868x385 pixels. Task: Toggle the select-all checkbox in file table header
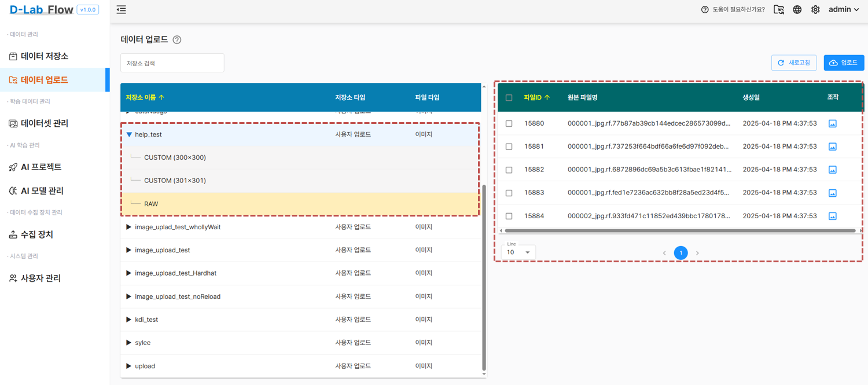(x=509, y=98)
